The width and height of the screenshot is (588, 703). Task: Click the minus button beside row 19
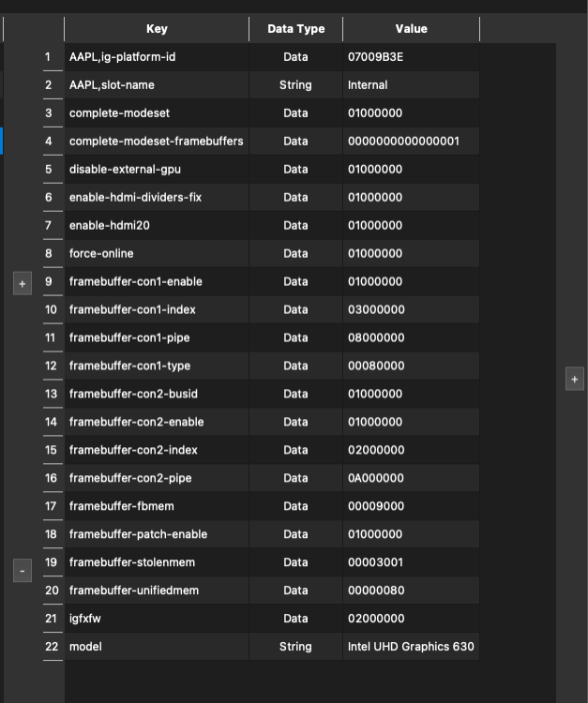tap(23, 570)
